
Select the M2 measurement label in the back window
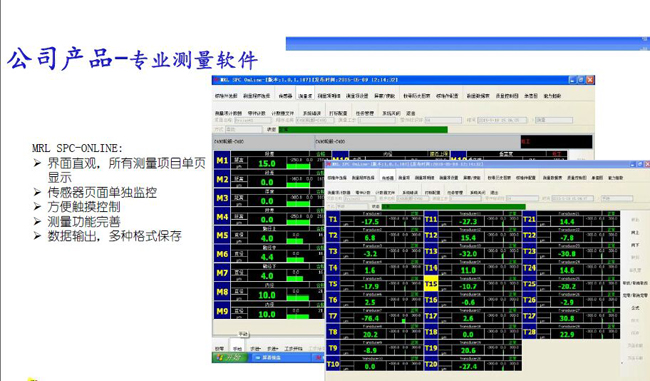pyautogui.click(x=222, y=180)
